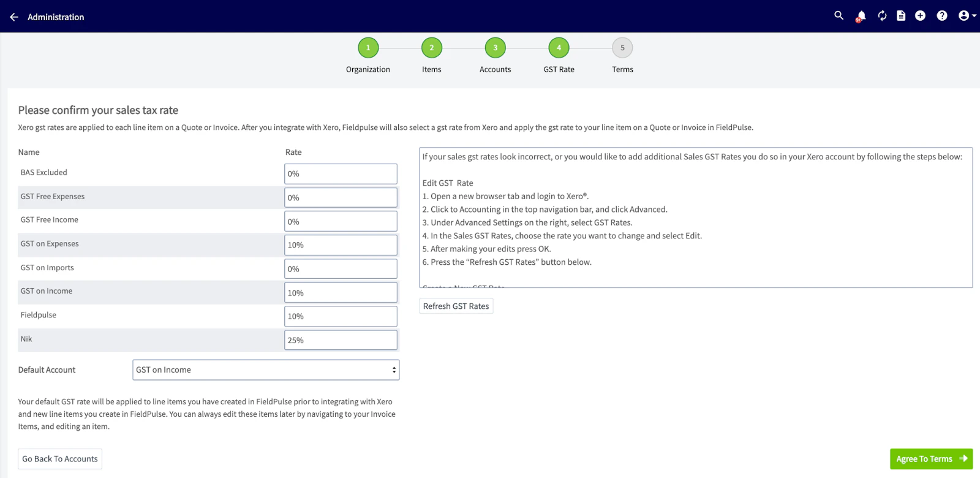Screen dimensions: 980x478
Task: Go to step 1 Organization circle
Action: [368, 48]
